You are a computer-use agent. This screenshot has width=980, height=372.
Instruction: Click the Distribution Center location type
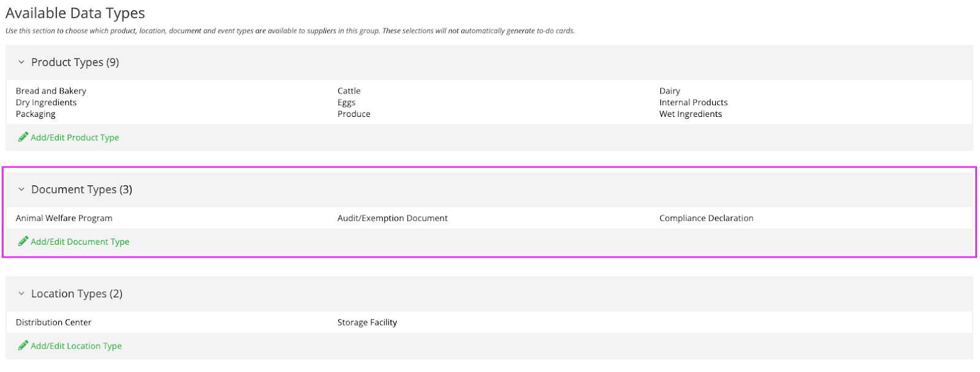(x=53, y=322)
